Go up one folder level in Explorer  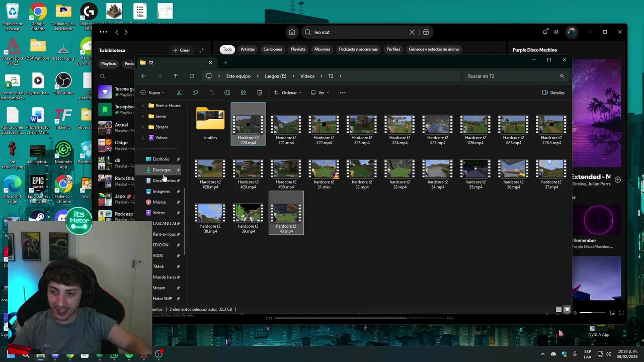[176, 76]
